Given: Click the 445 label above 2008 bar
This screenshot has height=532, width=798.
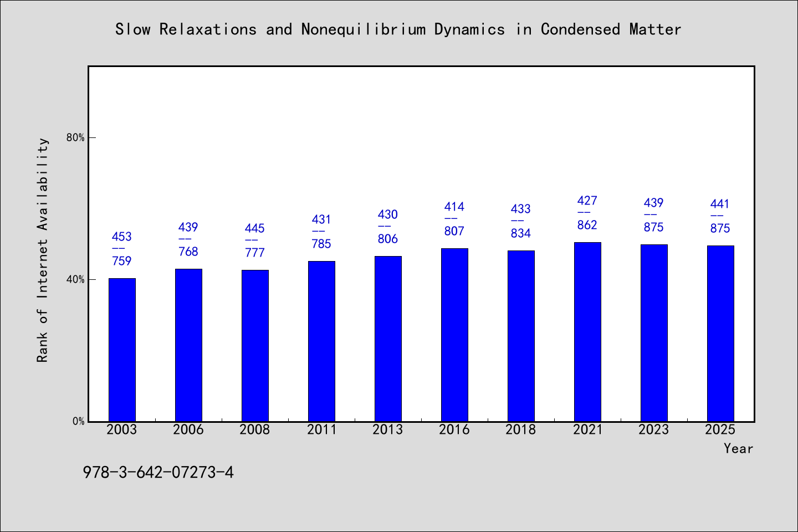Looking at the screenshot, I should [255, 229].
